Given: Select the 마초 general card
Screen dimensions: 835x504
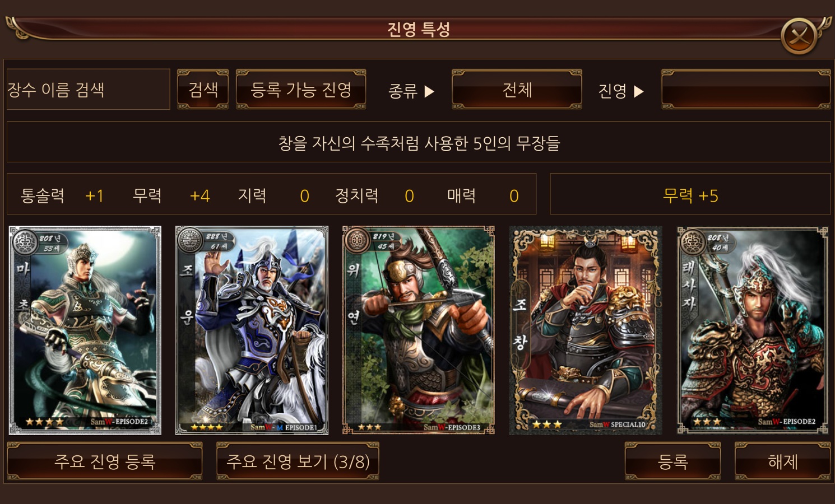Looking at the screenshot, I should click(x=85, y=330).
